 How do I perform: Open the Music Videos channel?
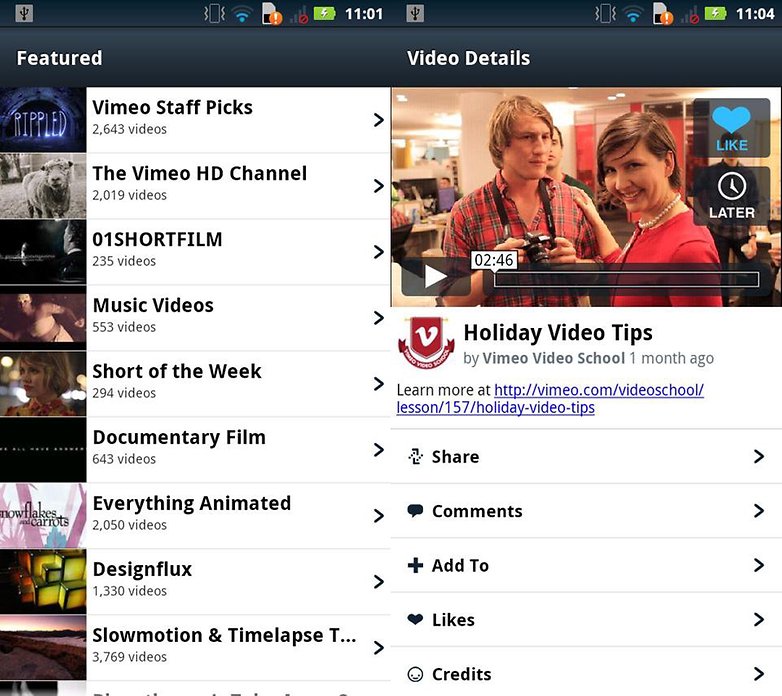(195, 318)
